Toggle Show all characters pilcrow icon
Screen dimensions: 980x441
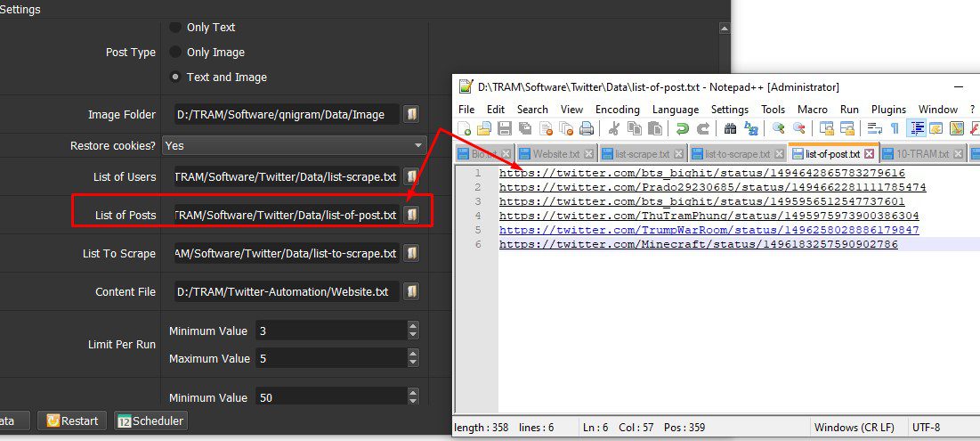click(x=895, y=129)
